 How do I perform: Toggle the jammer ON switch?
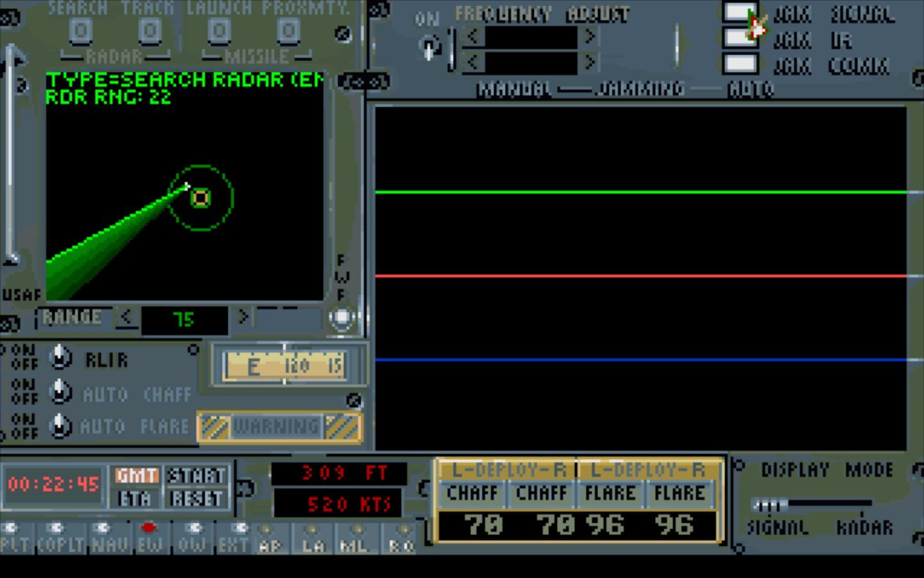pos(429,47)
